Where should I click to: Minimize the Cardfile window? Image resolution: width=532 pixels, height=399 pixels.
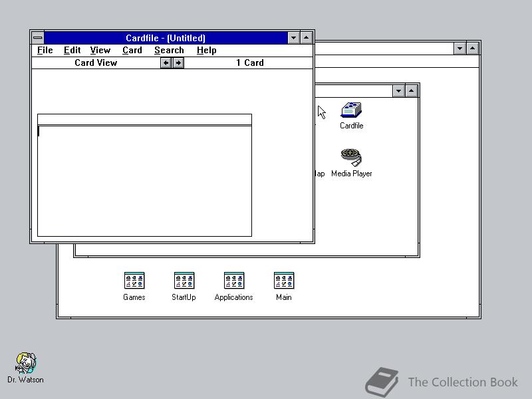(293, 38)
